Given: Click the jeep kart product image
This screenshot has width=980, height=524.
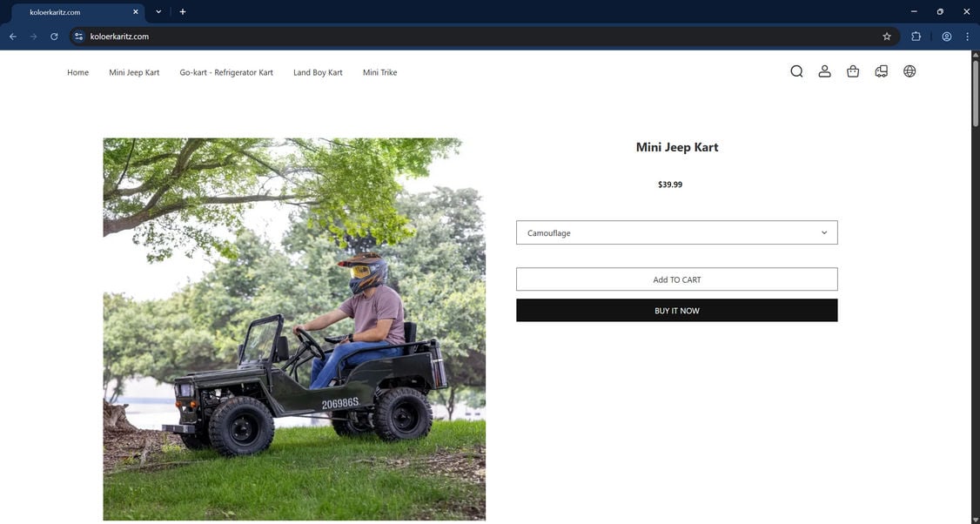Looking at the screenshot, I should pyautogui.click(x=294, y=330).
